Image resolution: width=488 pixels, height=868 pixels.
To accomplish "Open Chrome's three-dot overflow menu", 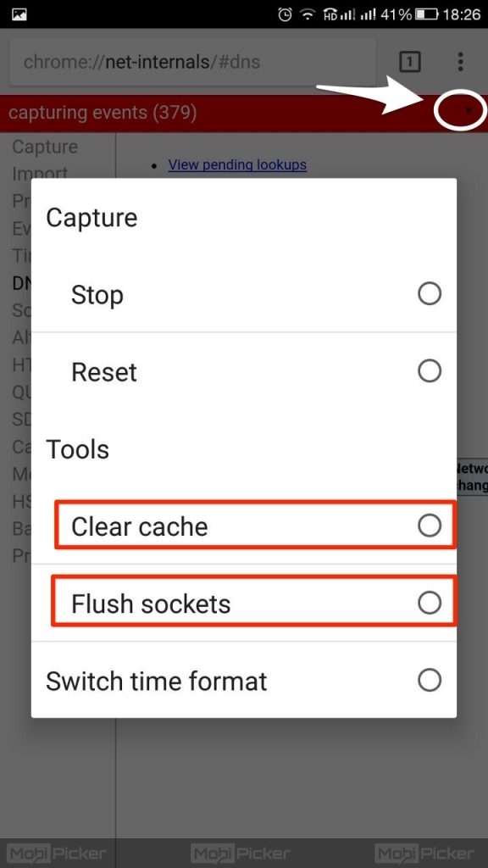I will point(460,61).
